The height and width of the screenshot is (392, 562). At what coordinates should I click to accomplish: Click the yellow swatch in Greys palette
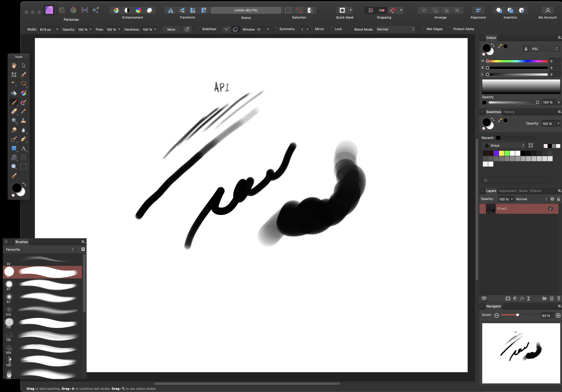502,153
